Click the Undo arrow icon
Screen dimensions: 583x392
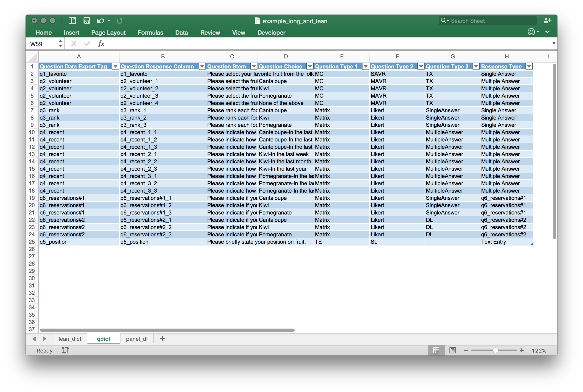[100, 21]
